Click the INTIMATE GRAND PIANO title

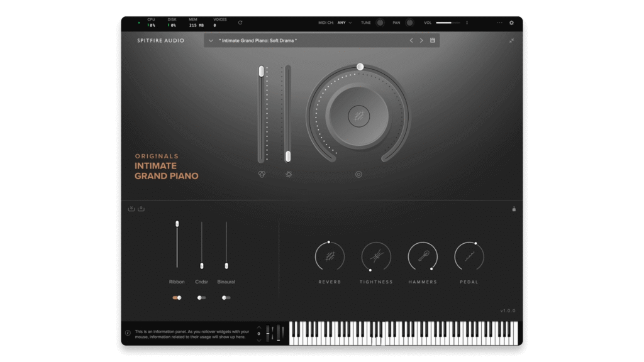click(x=166, y=171)
